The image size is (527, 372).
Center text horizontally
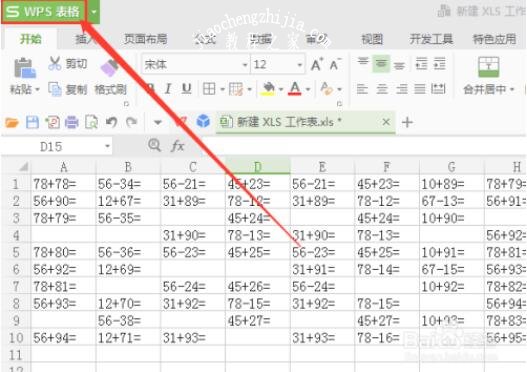coord(382,89)
